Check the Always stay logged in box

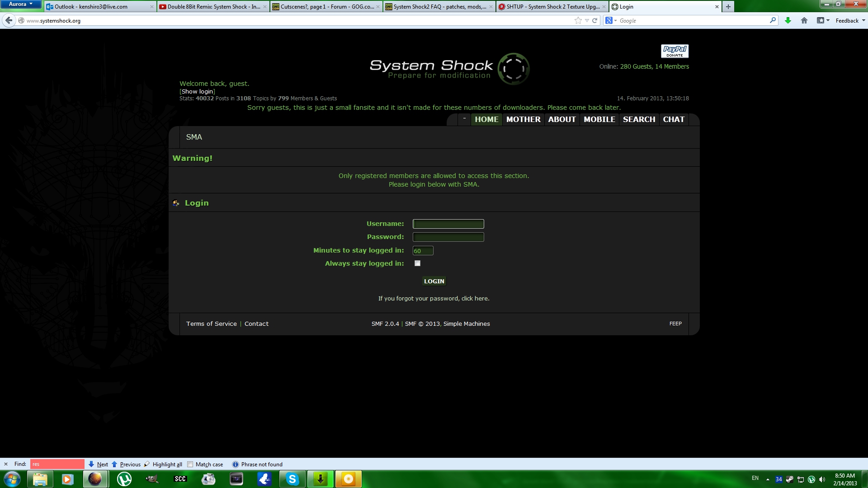click(417, 263)
